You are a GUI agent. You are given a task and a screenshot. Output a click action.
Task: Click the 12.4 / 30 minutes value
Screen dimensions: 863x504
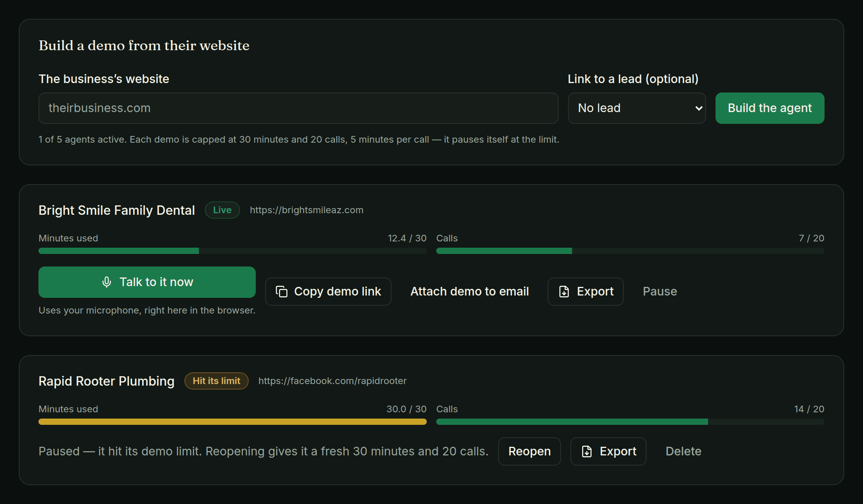point(407,238)
